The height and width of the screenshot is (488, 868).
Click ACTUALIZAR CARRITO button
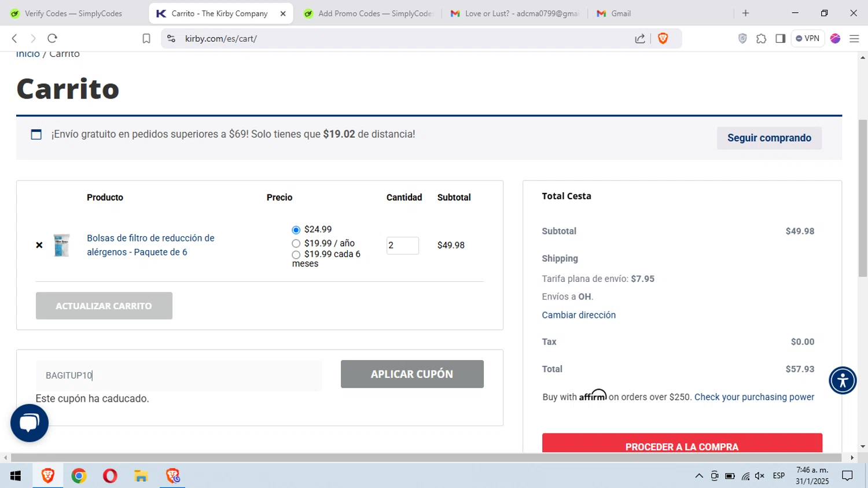point(104,306)
